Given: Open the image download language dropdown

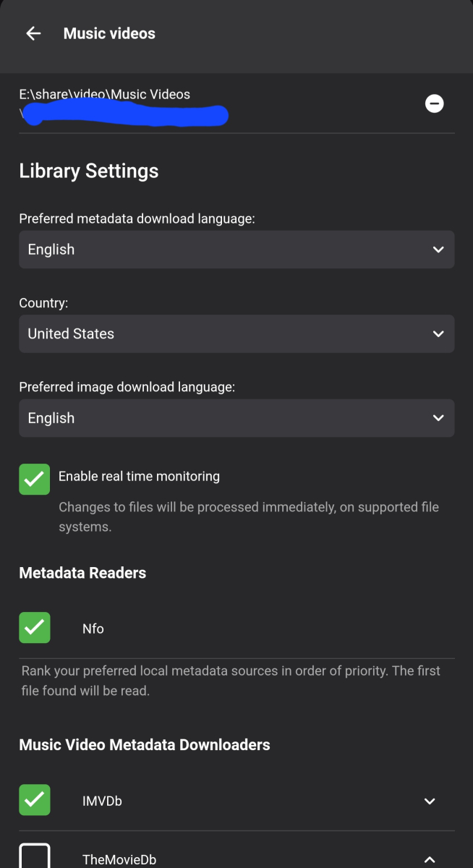Looking at the screenshot, I should (236, 418).
